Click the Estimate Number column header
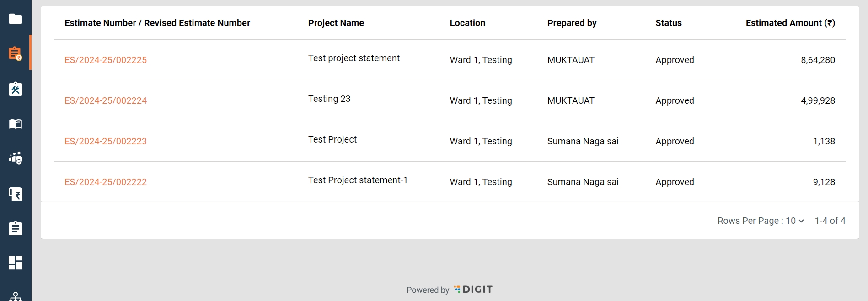The image size is (868, 301). pyautogui.click(x=157, y=23)
